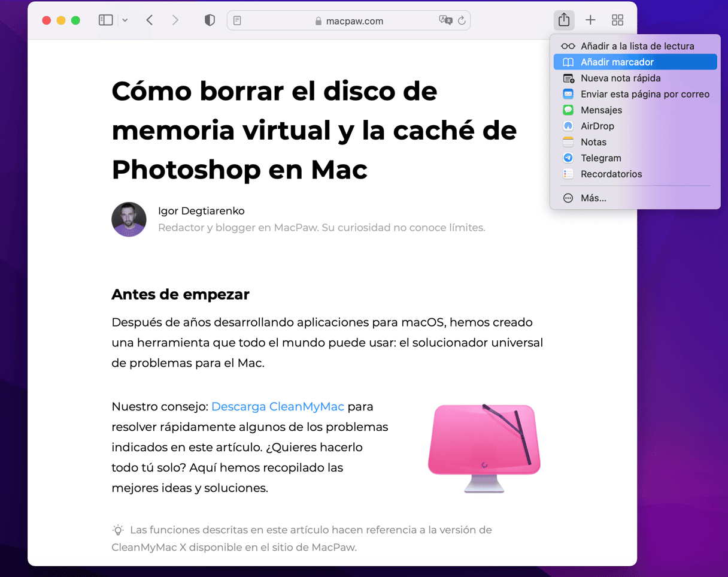This screenshot has height=577, width=728.
Task: Click the pink CleanMyMac iMac image
Action: pos(484,447)
